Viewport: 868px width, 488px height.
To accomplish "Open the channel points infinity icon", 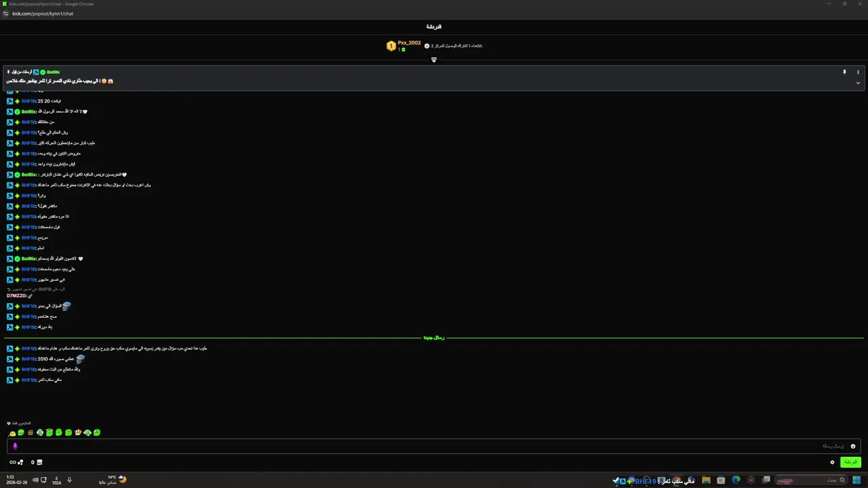I will coord(12,462).
